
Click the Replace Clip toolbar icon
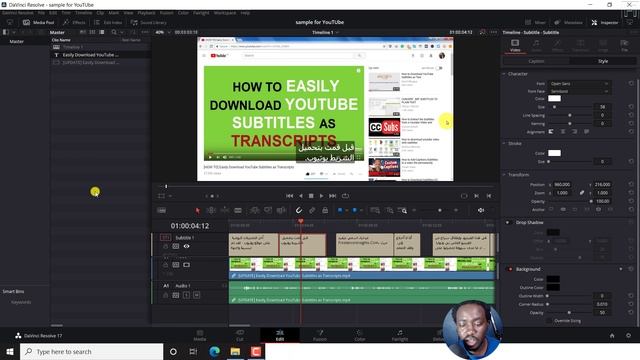coord(281,211)
